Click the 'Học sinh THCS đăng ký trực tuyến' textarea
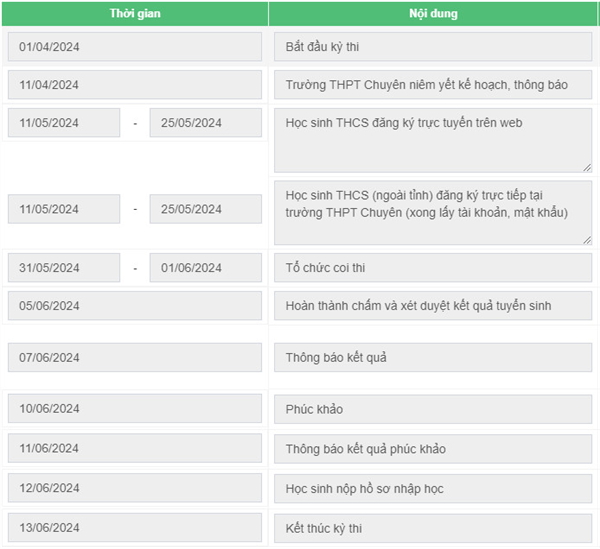This screenshot has width=600, height=549. tap(433, 140)
